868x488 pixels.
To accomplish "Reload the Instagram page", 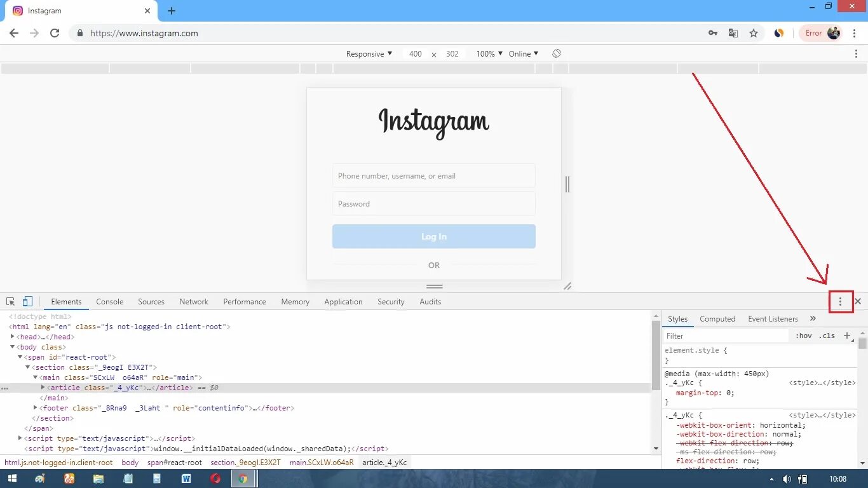I will [x=55, y=33].
